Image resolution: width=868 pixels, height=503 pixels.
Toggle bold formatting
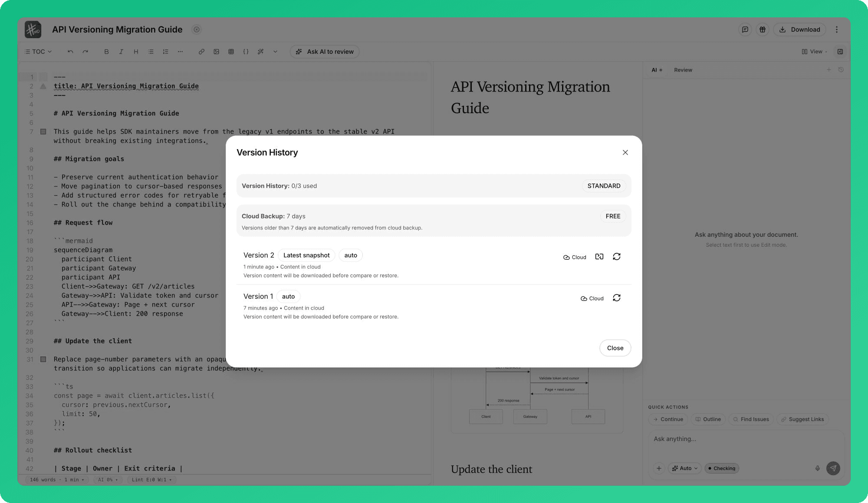[x=106, y=52]
